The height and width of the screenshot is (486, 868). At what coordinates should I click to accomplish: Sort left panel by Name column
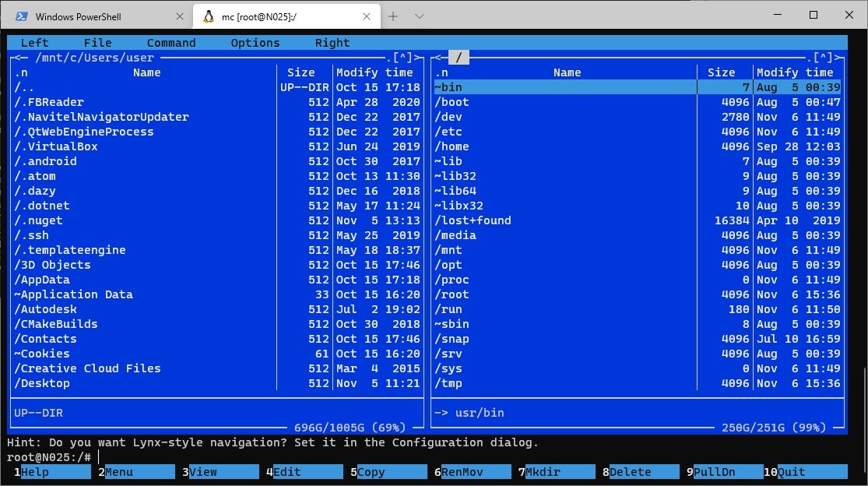[x=146, y=72]
